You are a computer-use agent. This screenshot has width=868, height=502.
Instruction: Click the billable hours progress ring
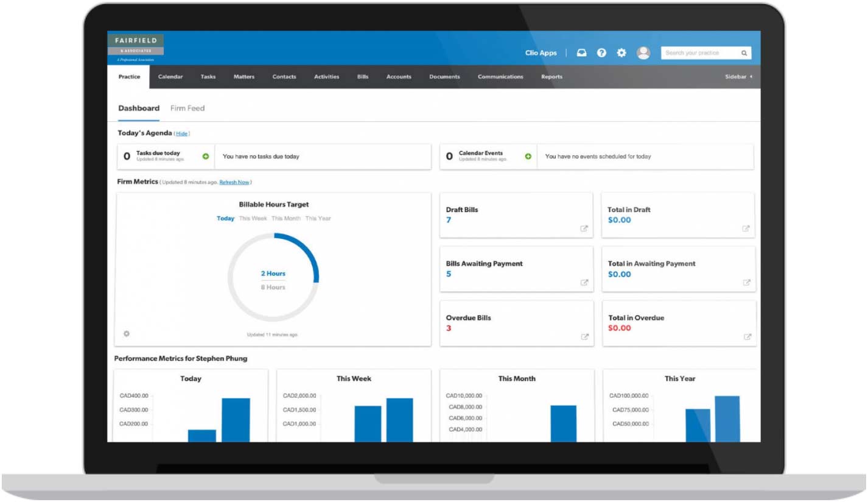[x=273, y=278]
